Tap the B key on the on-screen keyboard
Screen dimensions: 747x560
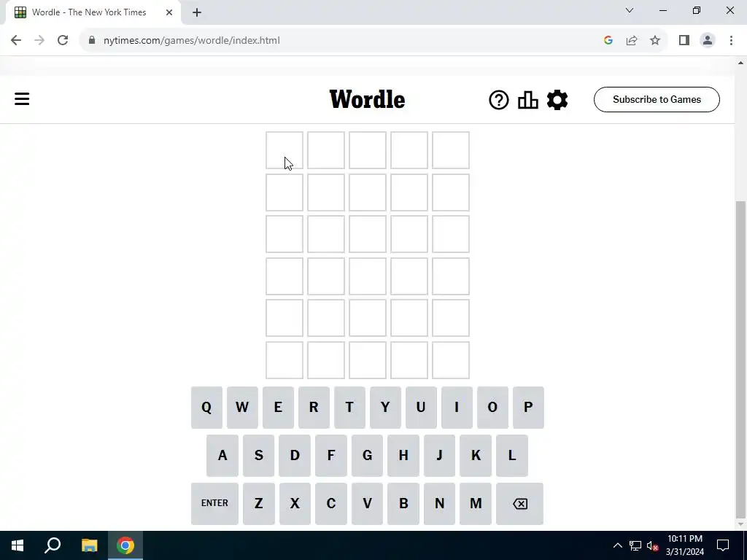click(403, 503)
